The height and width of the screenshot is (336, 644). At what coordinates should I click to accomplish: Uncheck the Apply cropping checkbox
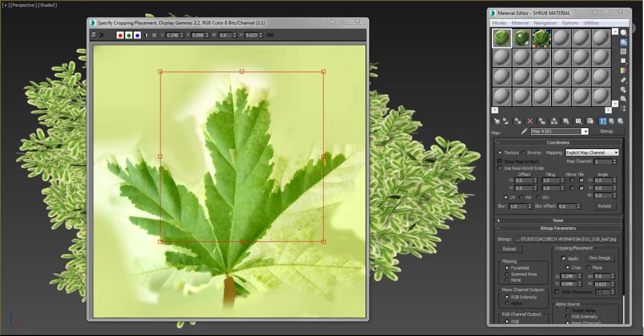point(563,258)
